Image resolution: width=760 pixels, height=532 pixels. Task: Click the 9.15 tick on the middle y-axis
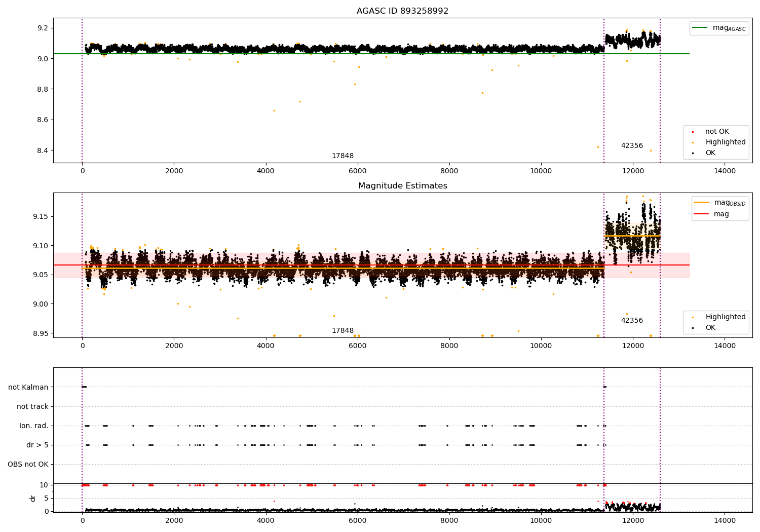40,217
